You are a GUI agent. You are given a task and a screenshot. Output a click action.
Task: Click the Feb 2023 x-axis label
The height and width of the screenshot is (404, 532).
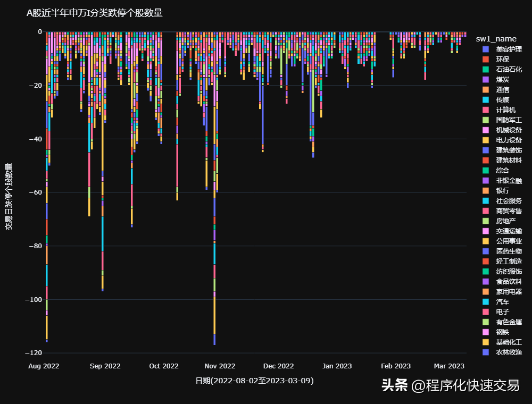[396, 366]
